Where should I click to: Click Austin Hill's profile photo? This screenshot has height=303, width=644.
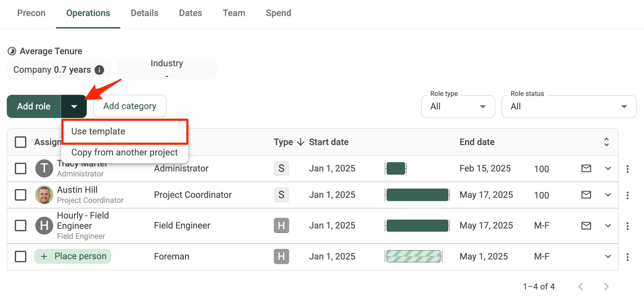[44, 195]
